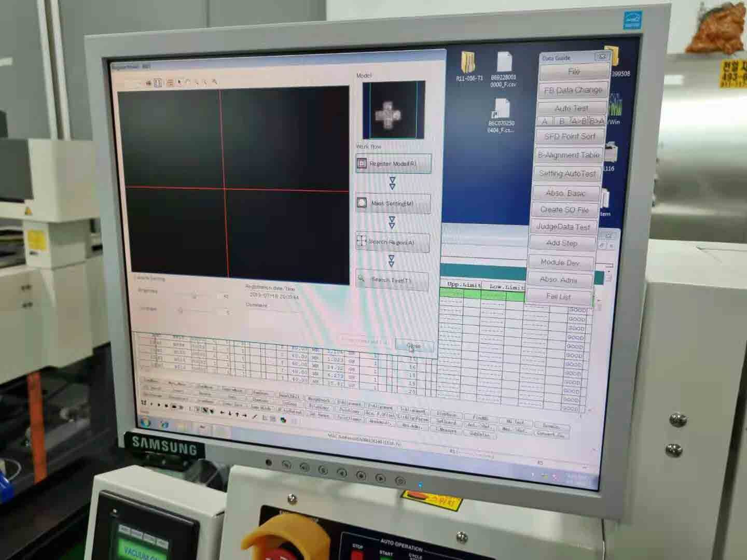This screenshot has height=560, width=747.
Task: Start Auto Test from Data Guide
Action: 571,108
